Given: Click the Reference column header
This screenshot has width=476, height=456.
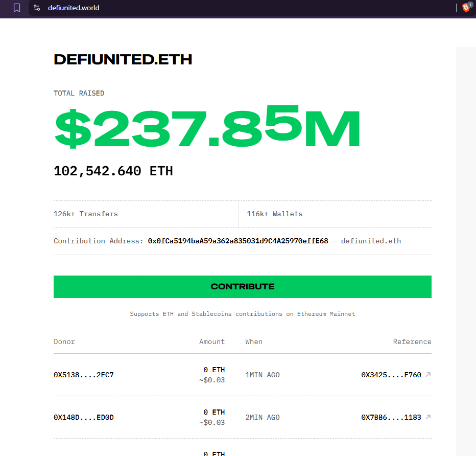Looking at the screenshot, I should pos(412,341).
